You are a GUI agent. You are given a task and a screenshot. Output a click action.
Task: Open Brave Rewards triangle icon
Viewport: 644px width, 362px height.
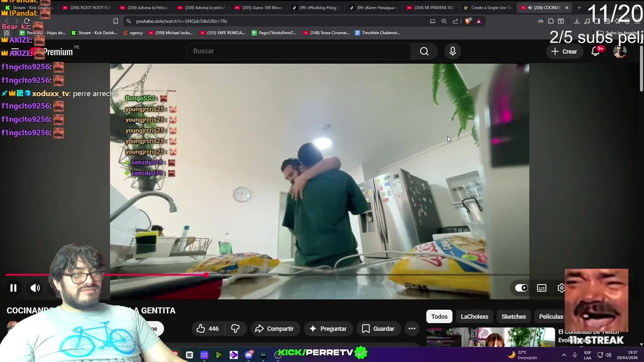tap(478, 21)
